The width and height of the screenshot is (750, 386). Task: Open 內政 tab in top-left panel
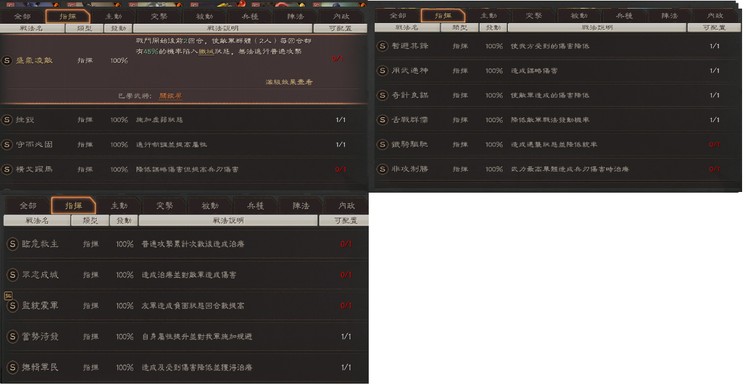341,16
